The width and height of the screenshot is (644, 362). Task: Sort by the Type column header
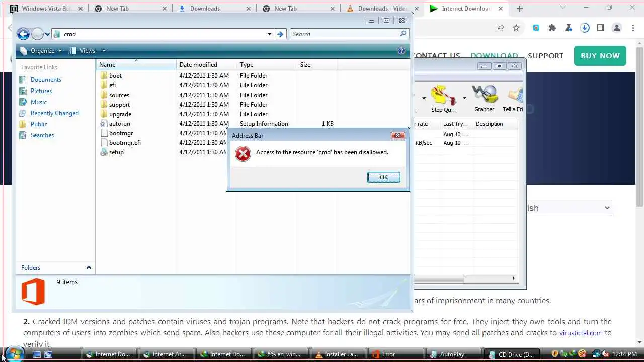pyautogui.click(x=267, y=64)
